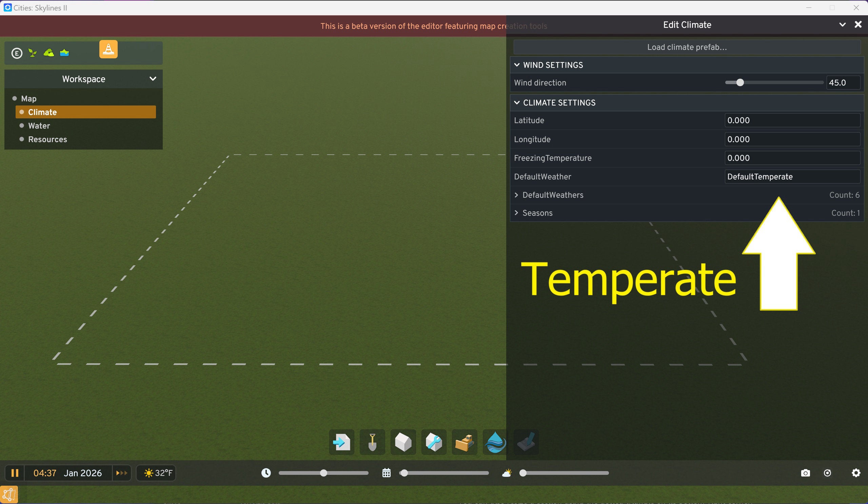Select the building wrench tool icon
The width and height of the screenshot is (868, 504).
tap(434, 442)
